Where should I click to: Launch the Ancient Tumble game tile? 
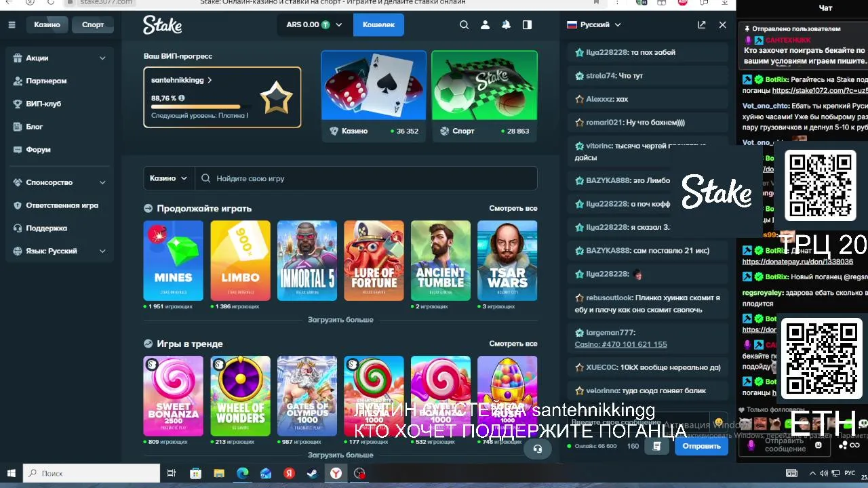[x=440, y=260]
